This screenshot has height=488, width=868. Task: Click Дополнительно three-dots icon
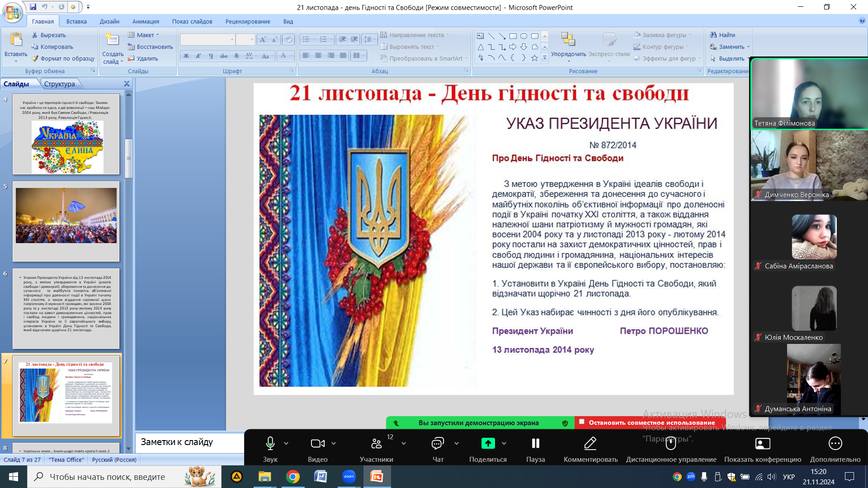coord(835,443)
